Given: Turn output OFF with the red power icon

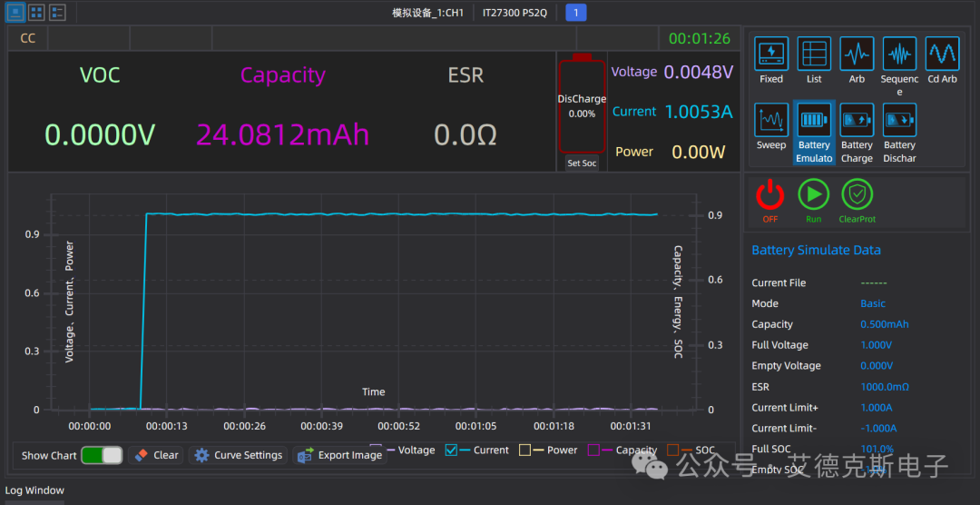Looking at the screenshot, I should coord(770,194).
